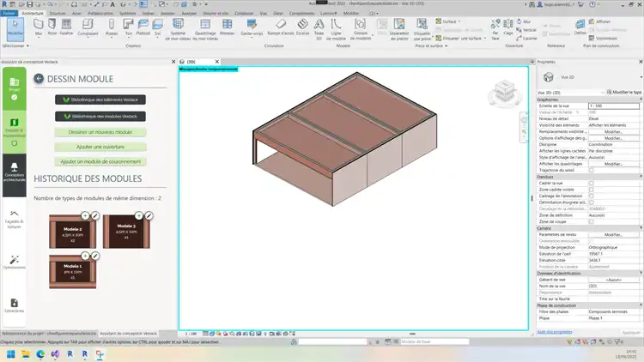
Task: Click the Print icon in quick access toolbar
Action: pyautogui.click(x=74, y=4)
